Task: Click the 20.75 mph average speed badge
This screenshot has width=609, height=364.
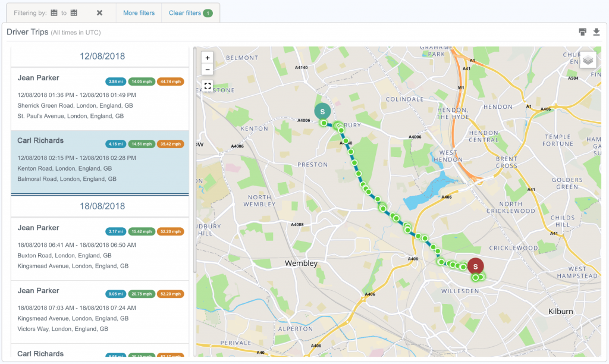Action: tap(142, 294)
